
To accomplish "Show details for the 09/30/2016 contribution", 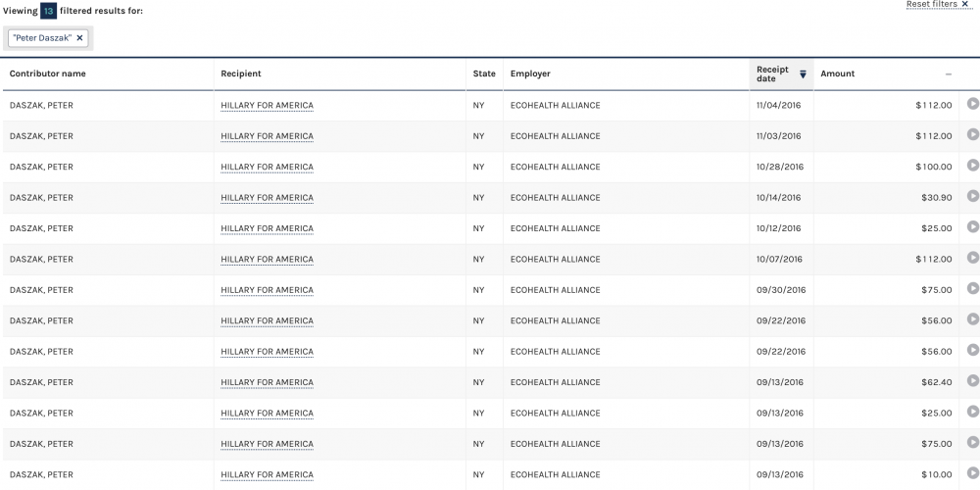I will 972,289.
